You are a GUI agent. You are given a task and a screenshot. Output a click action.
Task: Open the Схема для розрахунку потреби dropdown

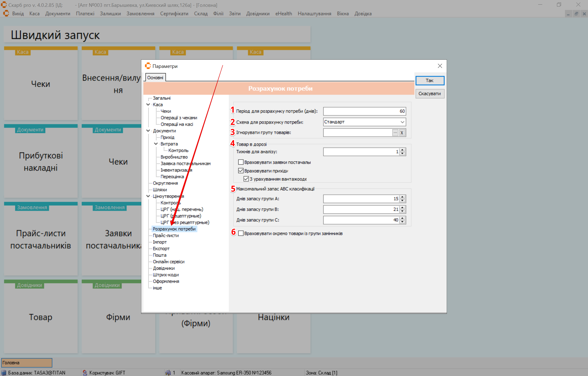pos(402,122)
